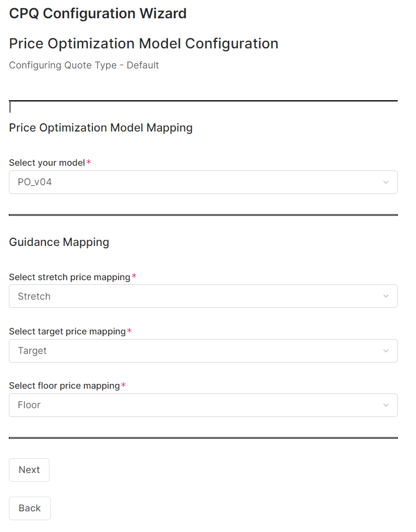The image size is (416, 532).
Task: Click the 'Select your model' label
Action: pyautogui.click(x=47, y=162)
